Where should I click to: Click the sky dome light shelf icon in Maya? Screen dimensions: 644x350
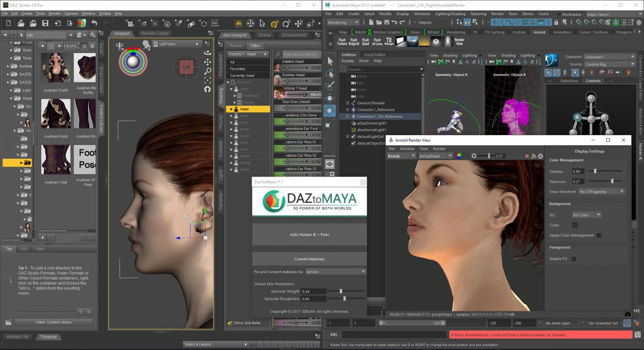[x=413, y=41]
